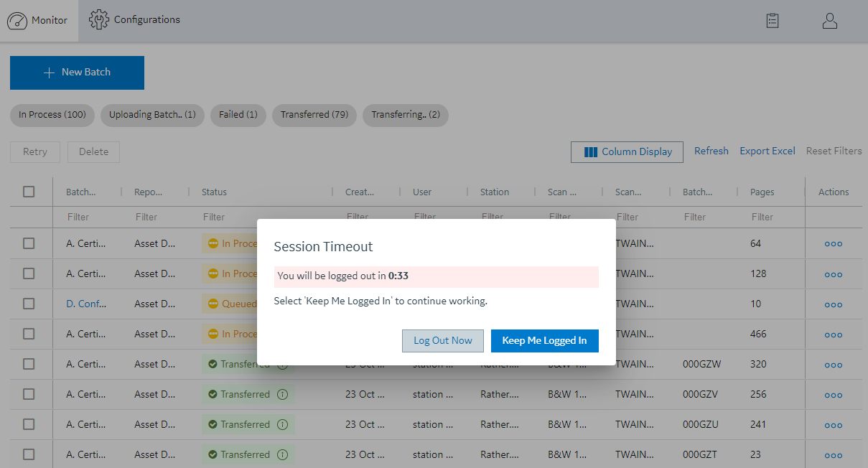Click the Status column header
Image resolution: width=868 pixels, height=468 pixels.
coord(214,192)
